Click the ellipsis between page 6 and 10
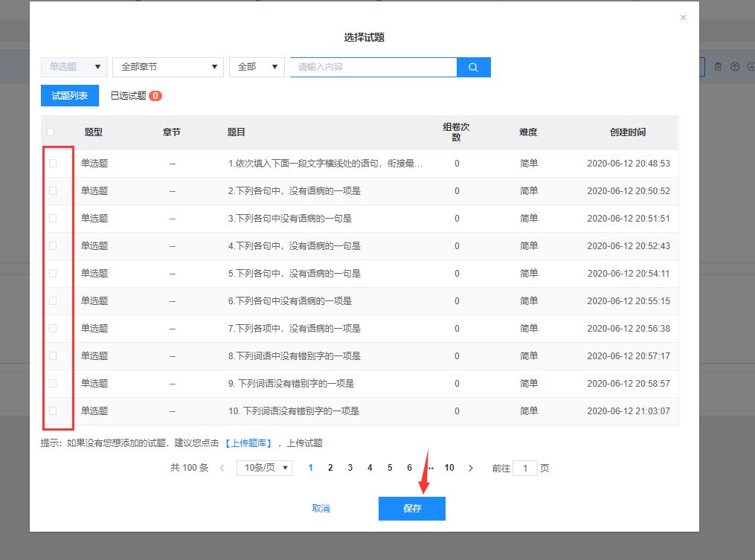Image resolution: width=755 pixels, height=560 pixels. (x=429, y=468)
